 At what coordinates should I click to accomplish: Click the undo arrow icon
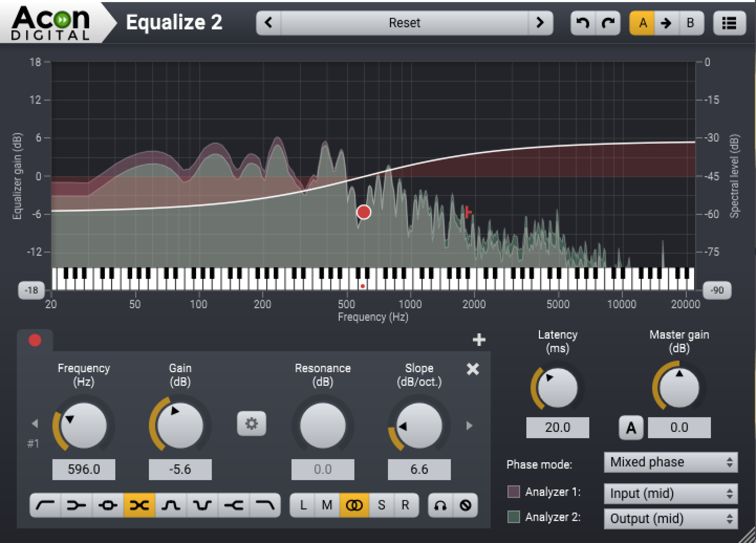[583, 23]
